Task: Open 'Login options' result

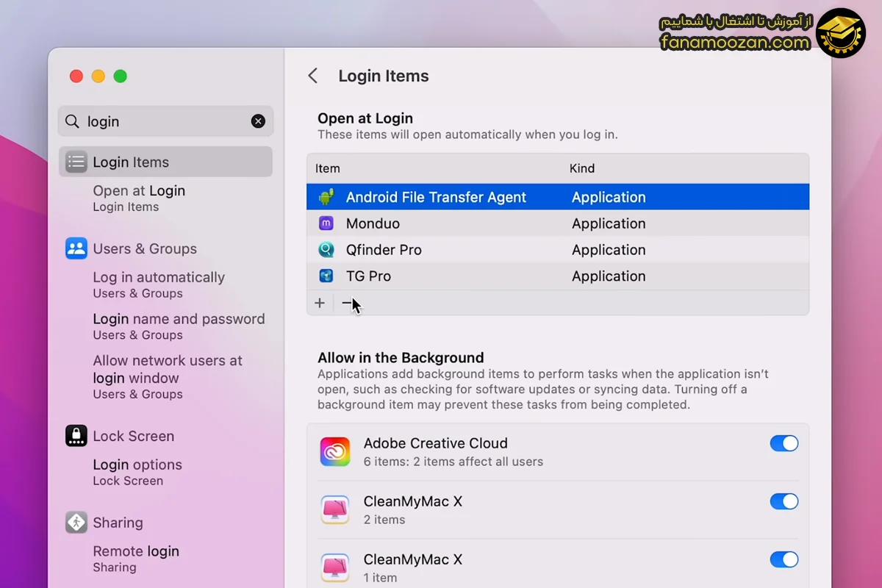Action: pos(137,472)
